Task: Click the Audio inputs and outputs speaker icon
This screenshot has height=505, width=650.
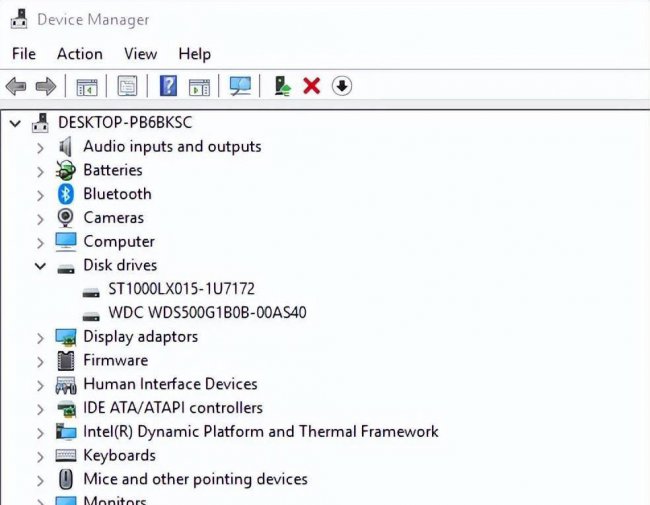Action: [x=65, y=146]
